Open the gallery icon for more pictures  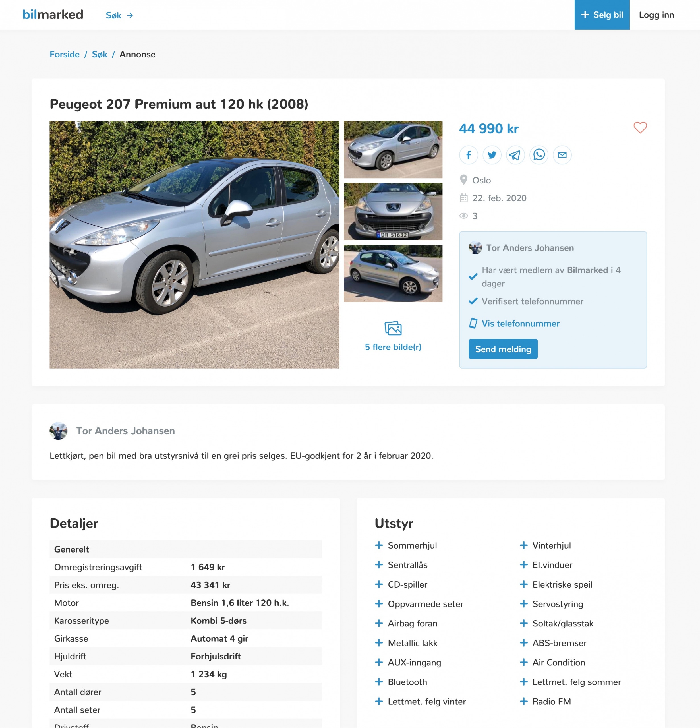click(393, 328)
